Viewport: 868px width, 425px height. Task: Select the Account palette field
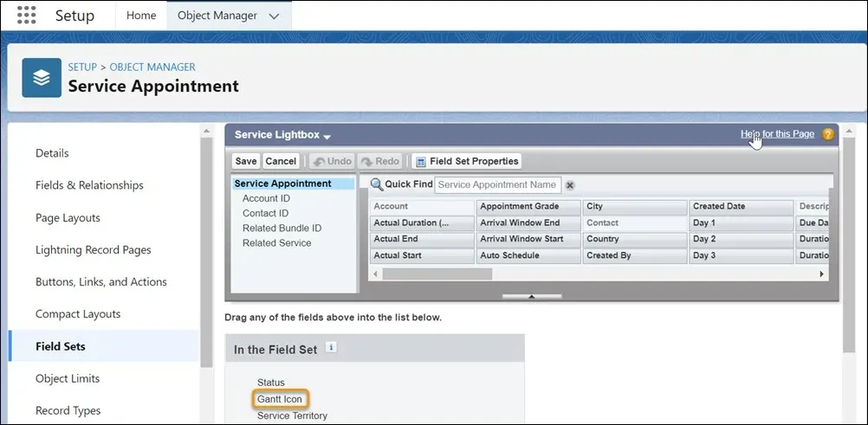pyautogui.click(x=422, y=206)
